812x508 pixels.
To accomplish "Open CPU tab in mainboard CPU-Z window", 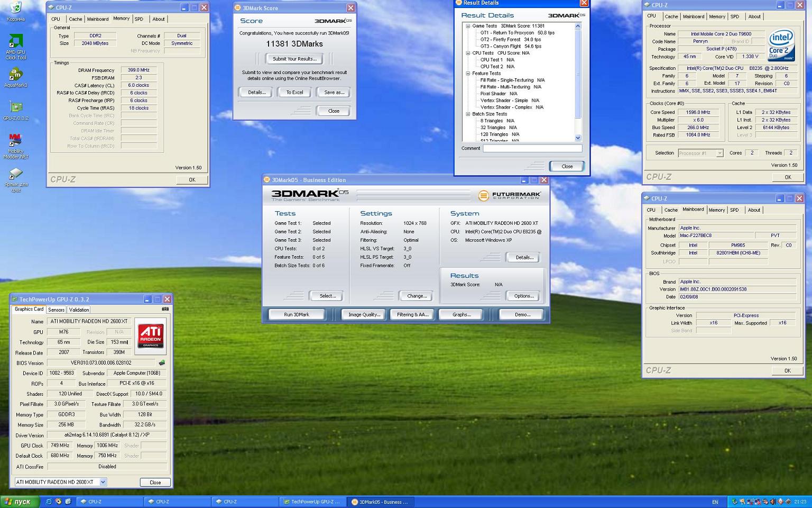I will (651, 210).
